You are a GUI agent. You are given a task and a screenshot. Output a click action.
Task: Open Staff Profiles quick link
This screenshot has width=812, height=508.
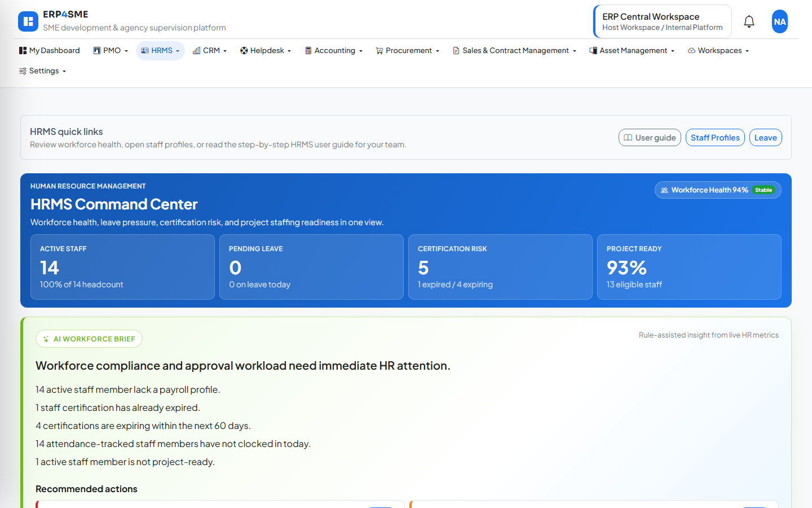coord(715,138)
